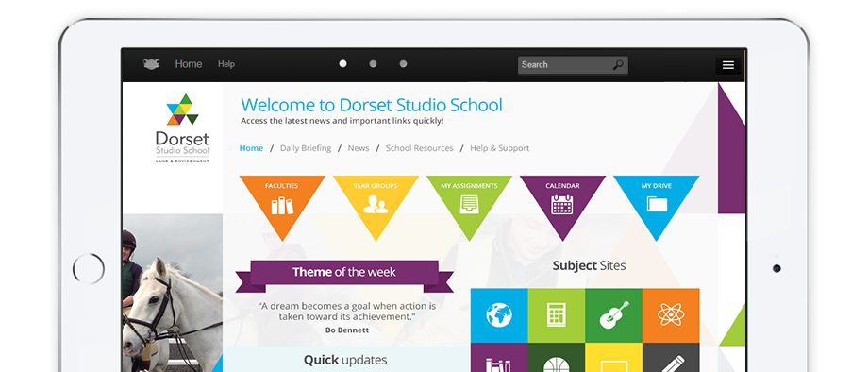Open the News tab

click(359, 148)
